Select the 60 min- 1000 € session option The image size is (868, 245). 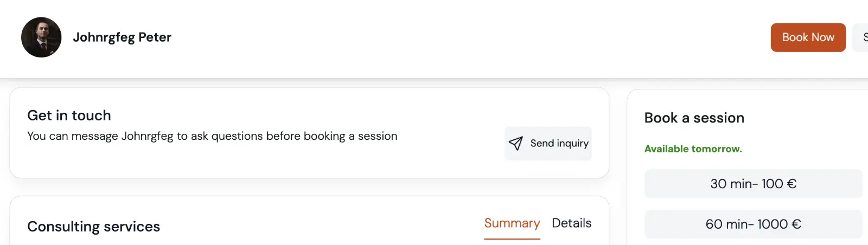click(753, 224)
